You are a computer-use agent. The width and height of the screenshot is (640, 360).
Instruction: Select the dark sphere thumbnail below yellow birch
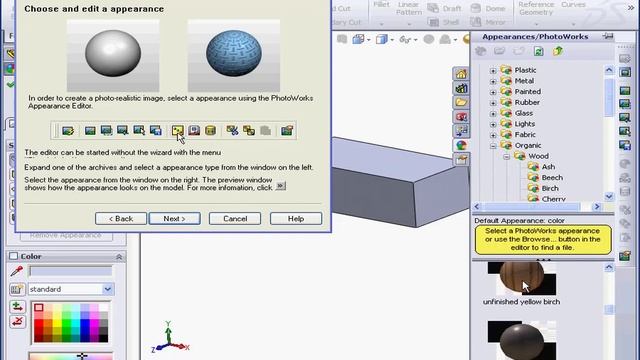pyautogui.click(x=522, y=340)
